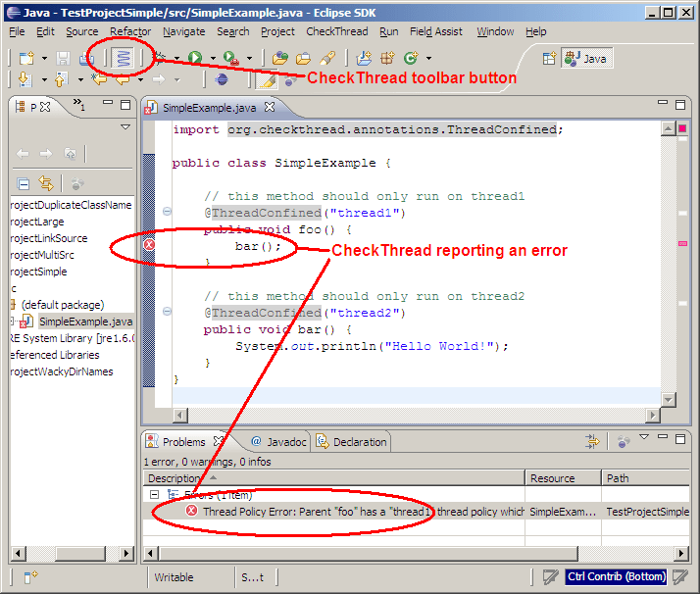Click the New Java Project icon
The image size is (700, 594).
[x=364, y=58]
